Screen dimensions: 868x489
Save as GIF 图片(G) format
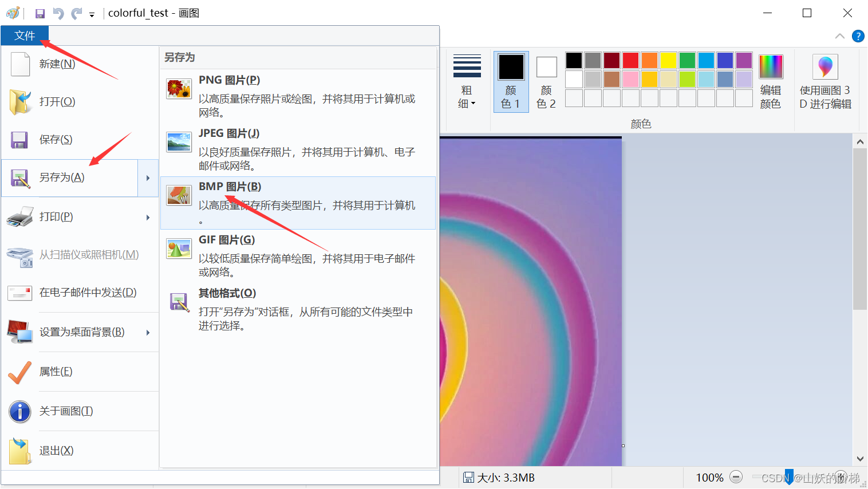298,256
